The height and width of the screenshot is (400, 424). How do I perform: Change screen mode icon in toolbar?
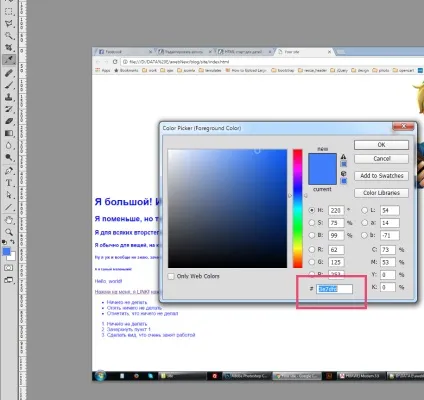coord(9,280)
